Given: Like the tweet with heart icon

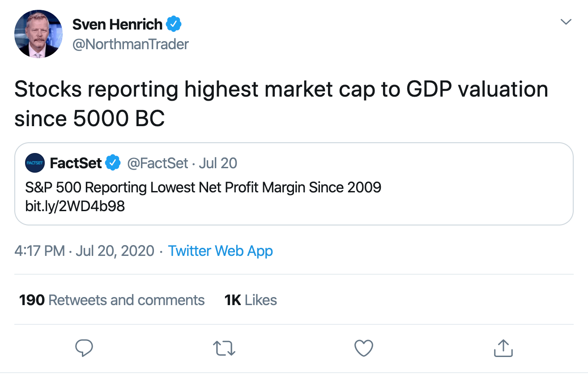Looking at the screenshot, I should pyautogui.click(x=363, y=348).
